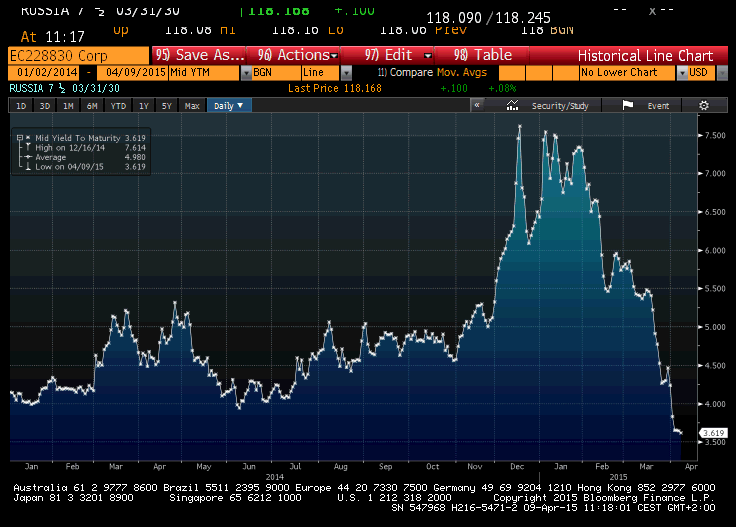Open the USD currency dropdown arrow

722,73
